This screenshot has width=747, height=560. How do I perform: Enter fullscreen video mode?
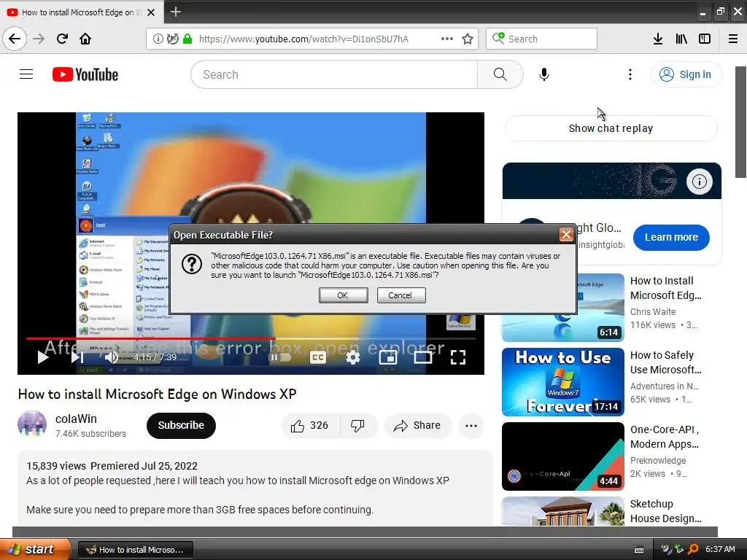click(458, 357)
